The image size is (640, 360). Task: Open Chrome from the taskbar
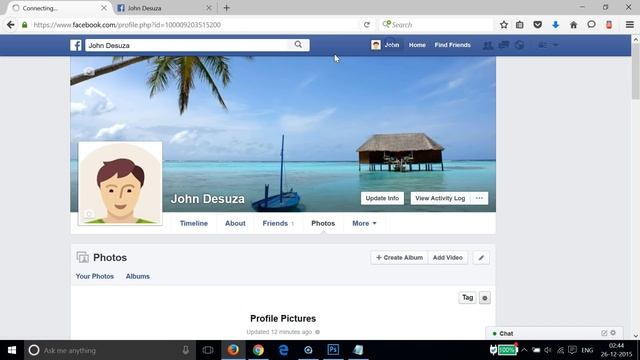point(258,350)
